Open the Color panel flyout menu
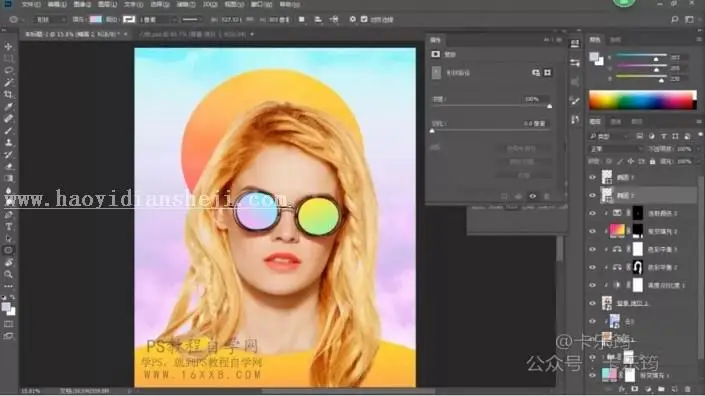This screenshot has height=396, width=705. (699, 40)
